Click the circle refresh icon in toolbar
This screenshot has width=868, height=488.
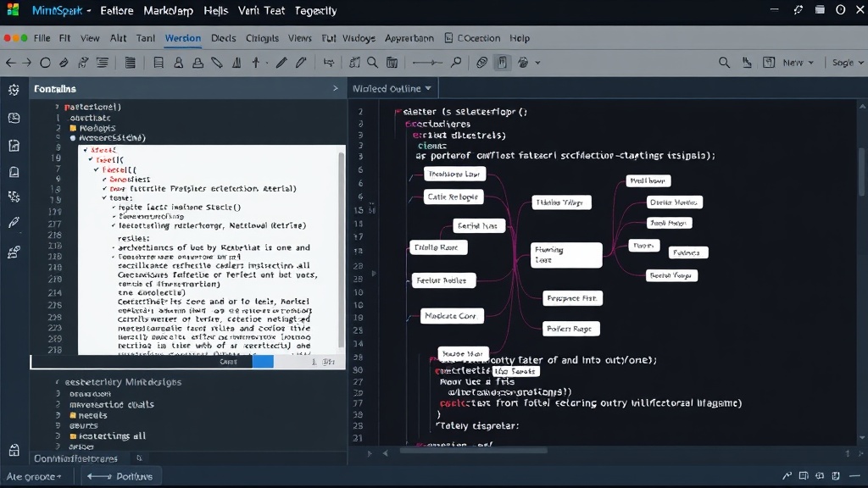click(46, 63)
